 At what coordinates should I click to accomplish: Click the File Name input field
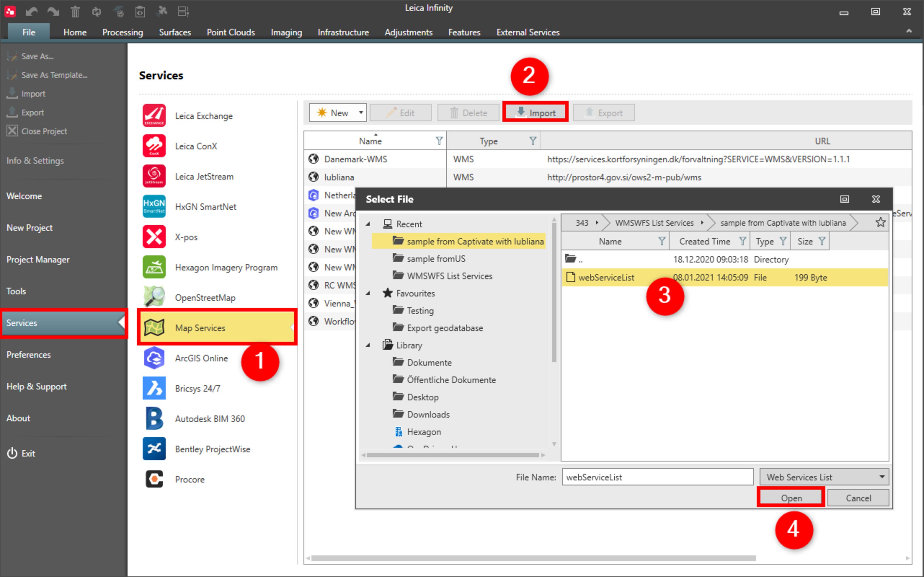(657, 477)
